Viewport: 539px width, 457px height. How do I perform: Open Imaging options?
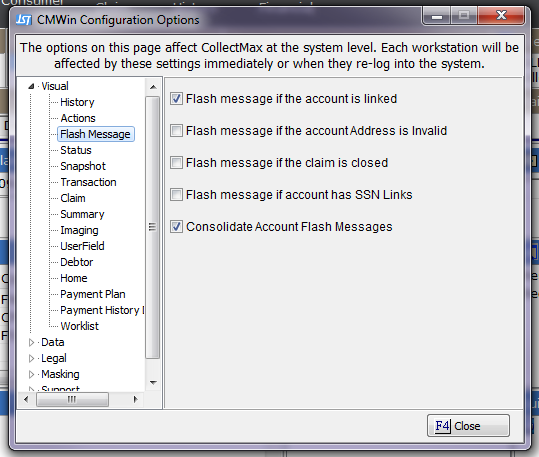[79, 230]
